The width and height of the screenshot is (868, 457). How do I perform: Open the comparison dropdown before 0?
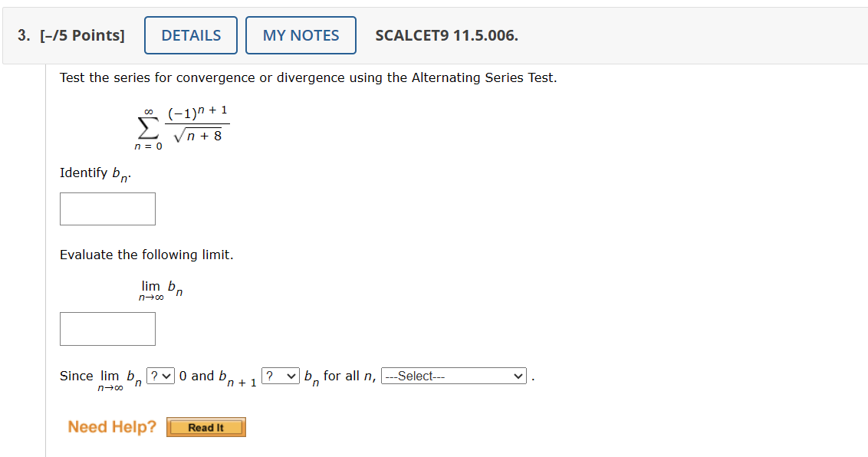click(x=160, y=376)
